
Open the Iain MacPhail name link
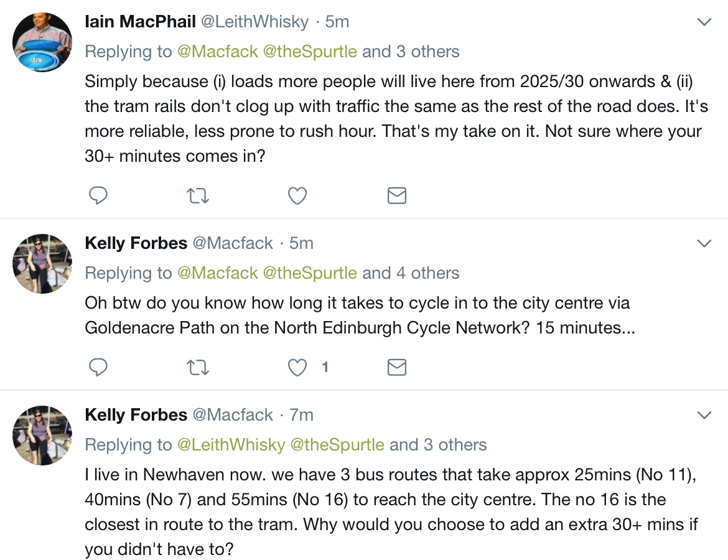tap(140, 21)
